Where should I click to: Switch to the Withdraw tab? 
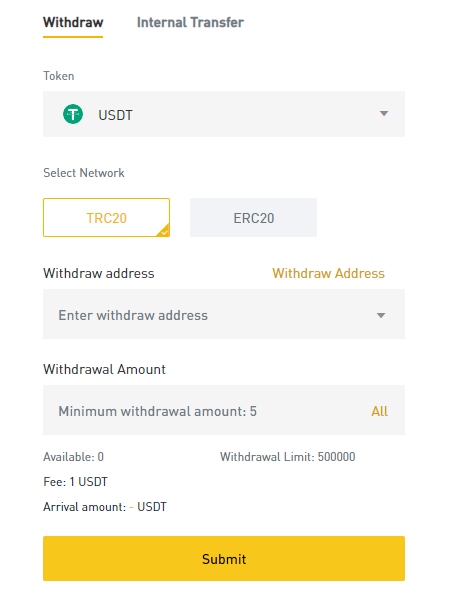click(73, 22)
